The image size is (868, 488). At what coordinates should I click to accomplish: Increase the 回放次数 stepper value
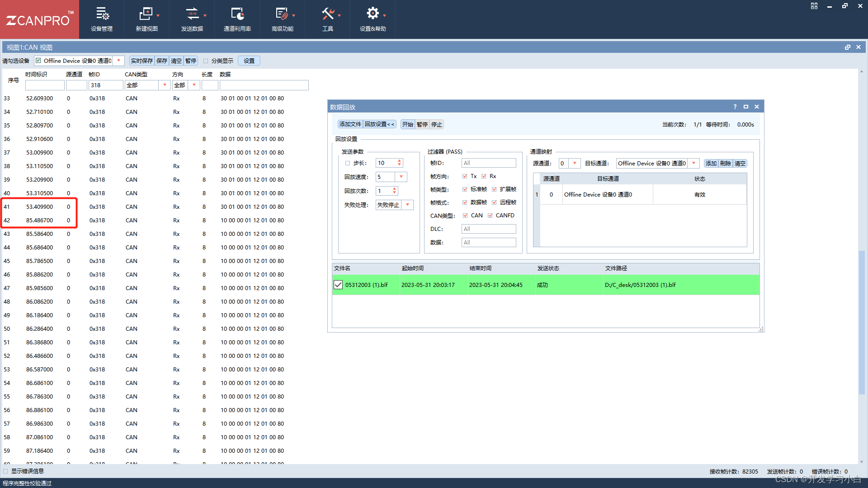(395, 189)
